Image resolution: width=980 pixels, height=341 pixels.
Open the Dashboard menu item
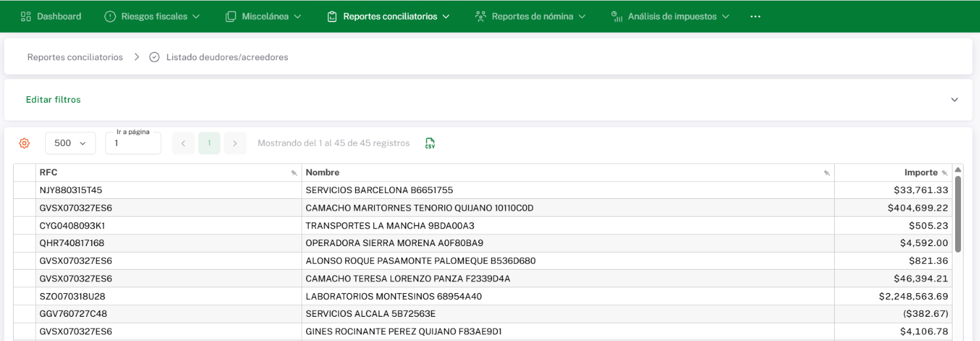[51, 16]
